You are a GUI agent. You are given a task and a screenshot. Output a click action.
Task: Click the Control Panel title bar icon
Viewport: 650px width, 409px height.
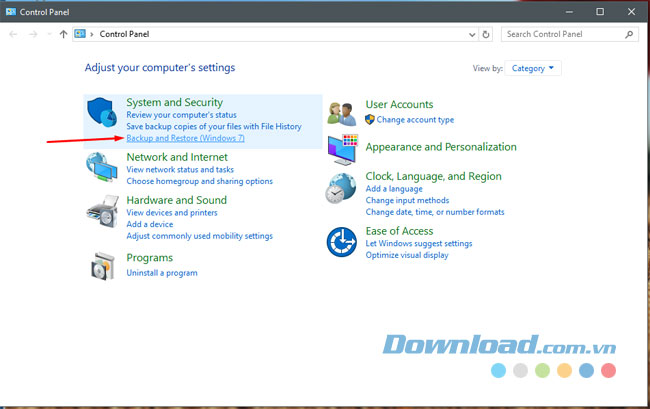coord(11,12)
